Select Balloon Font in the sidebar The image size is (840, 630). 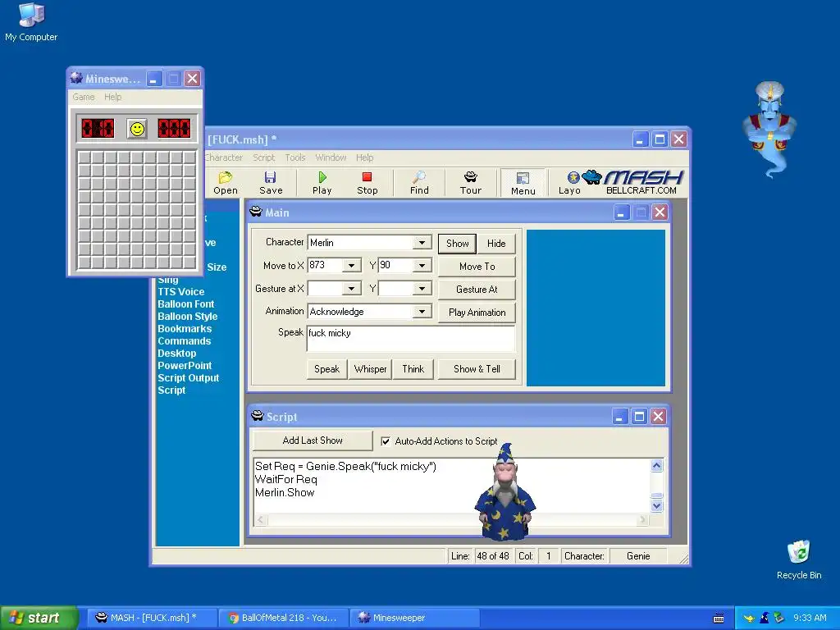tap(186, 304)
